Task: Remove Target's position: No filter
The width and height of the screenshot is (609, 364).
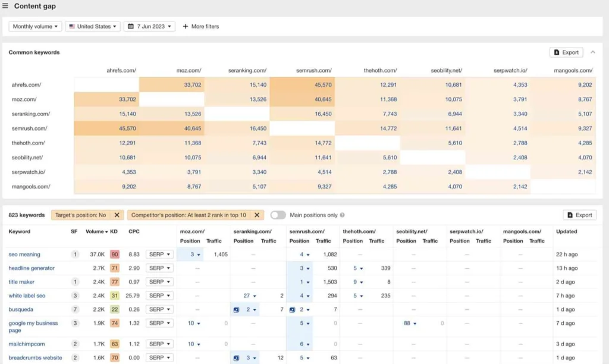Action: point(117,215)
